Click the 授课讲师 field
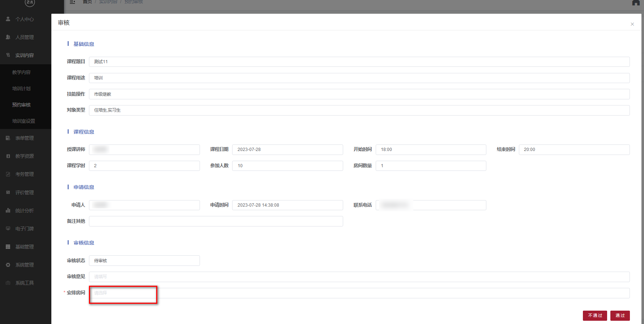 pos(144,150)
